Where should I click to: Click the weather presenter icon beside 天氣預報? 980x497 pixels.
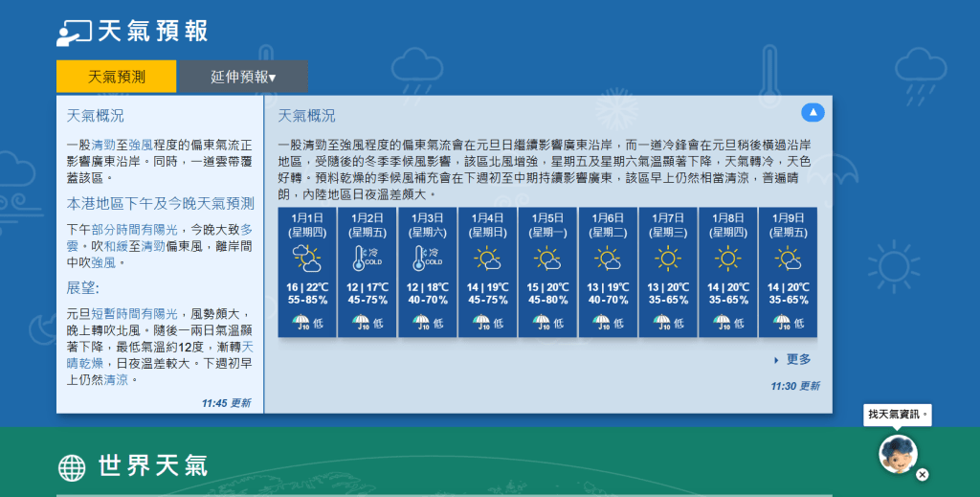coord(74,33)
